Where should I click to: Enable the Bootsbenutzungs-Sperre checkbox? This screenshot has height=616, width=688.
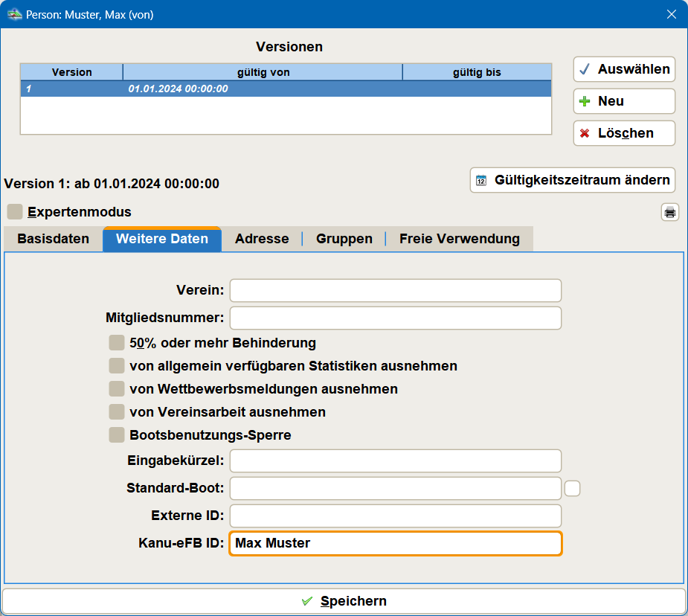click(x=117, y=435)
